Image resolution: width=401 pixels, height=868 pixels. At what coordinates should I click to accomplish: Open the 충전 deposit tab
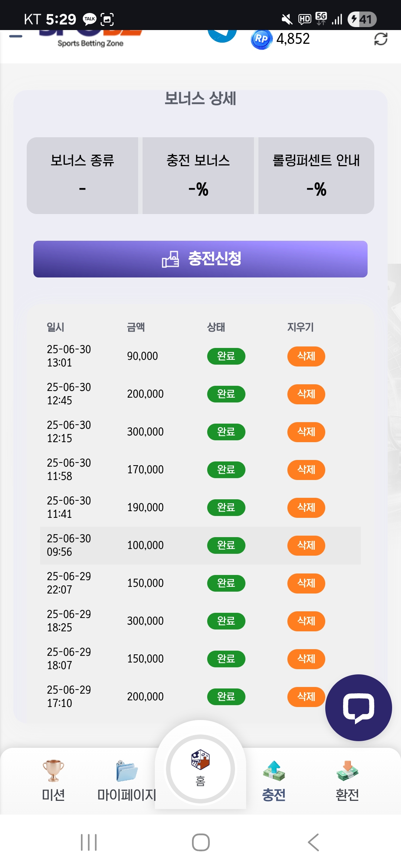coord(274,780)
